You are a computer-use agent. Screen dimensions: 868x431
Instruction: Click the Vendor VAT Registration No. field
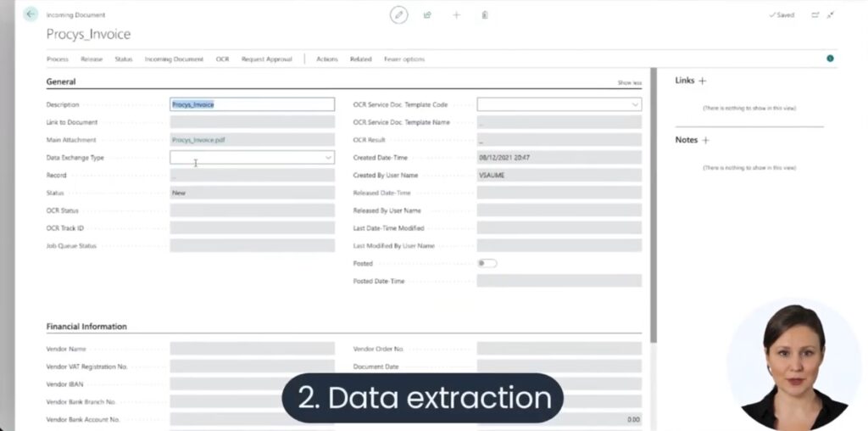pos(252,367)
